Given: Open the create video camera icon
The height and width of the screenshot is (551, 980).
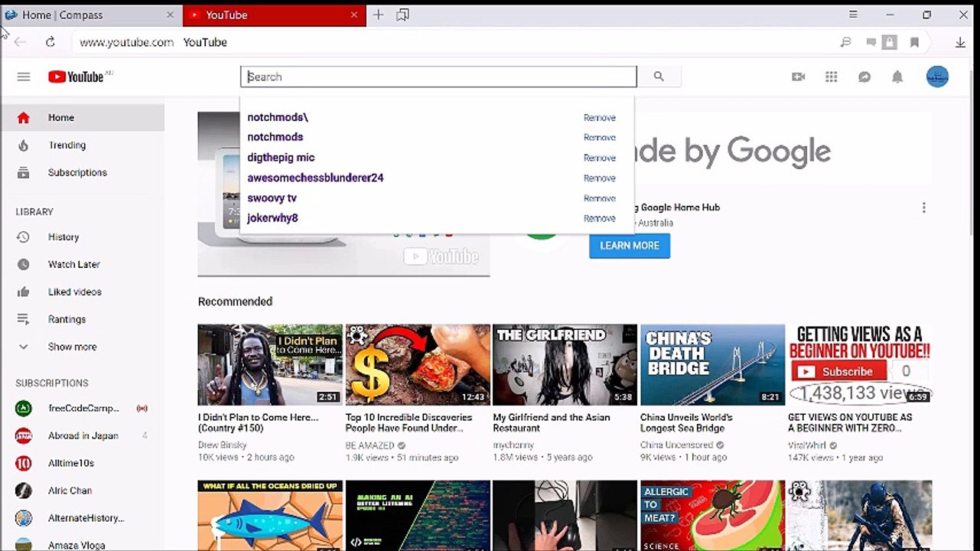Looking at the screenshot, I should pos(799,77).
